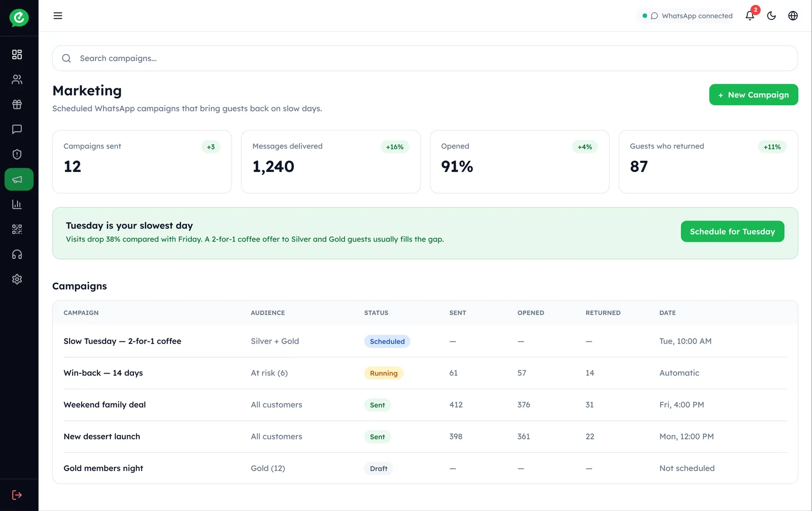This screenshot has height=511, width=812.
Task: Click the STATUS column header
Action: [376, 313]
